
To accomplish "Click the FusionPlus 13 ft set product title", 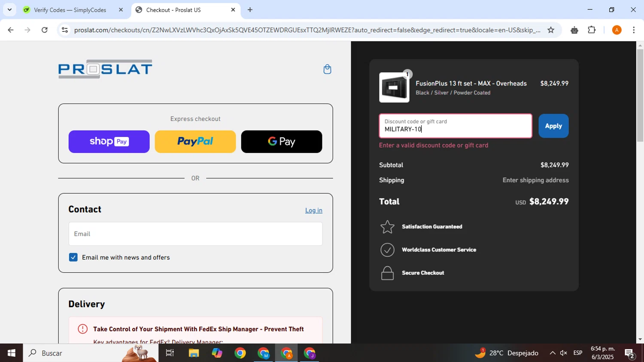I will point(471,84).
